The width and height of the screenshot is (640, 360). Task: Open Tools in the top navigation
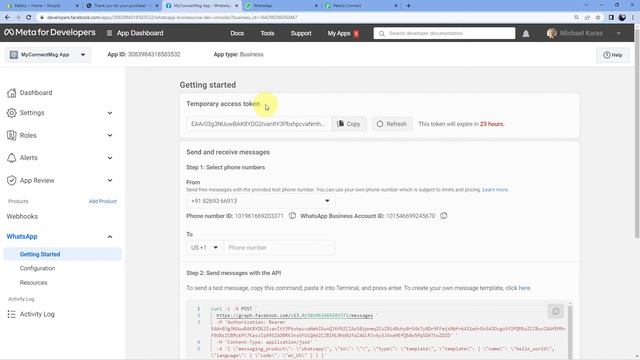[x=267, y=33]
